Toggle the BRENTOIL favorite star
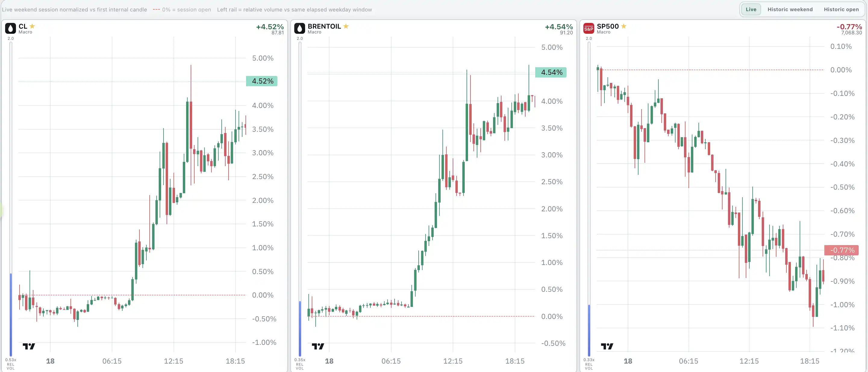868x372 pixels. (346, 26)
